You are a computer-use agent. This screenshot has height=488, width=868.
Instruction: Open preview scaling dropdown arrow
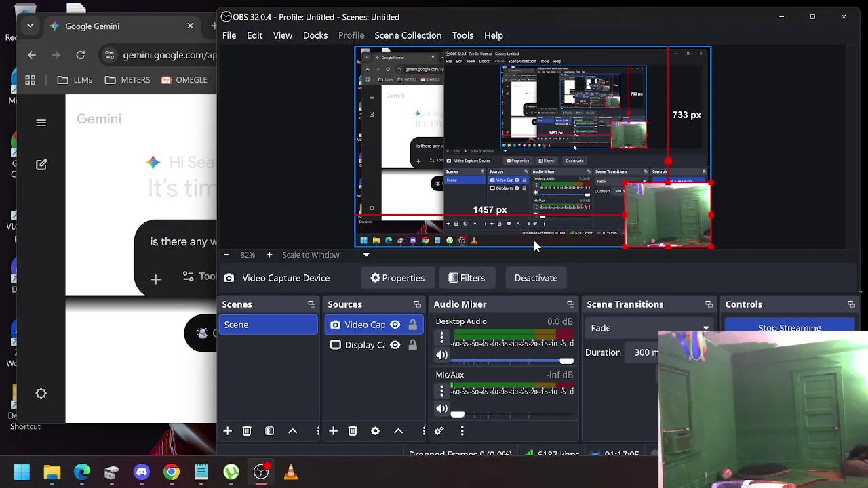[x=366, y=255]
